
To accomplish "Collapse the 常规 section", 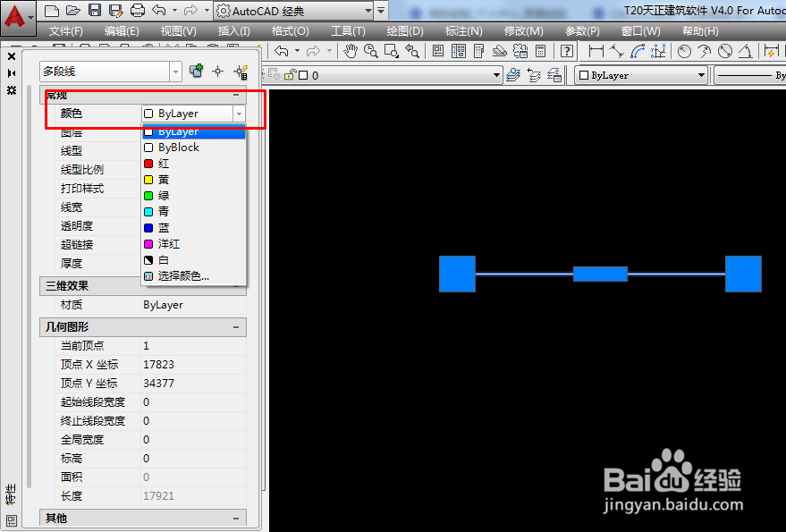I will tap(236, 94).
